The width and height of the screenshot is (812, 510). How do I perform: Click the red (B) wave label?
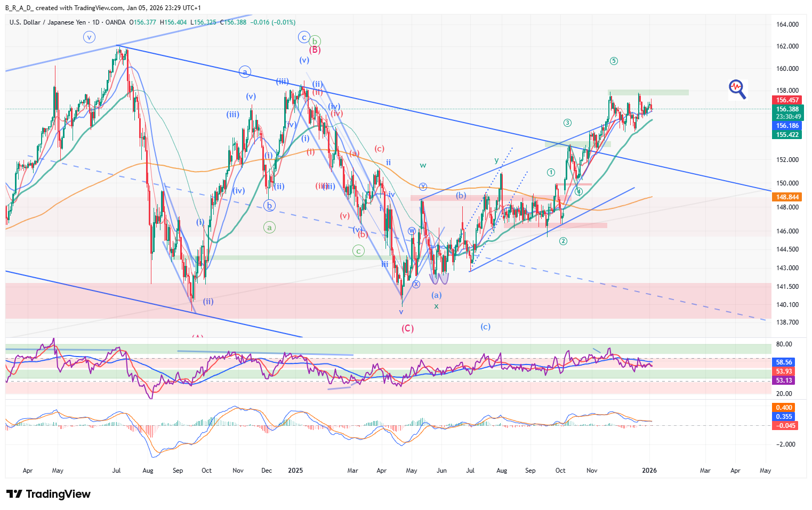point(315,50)
